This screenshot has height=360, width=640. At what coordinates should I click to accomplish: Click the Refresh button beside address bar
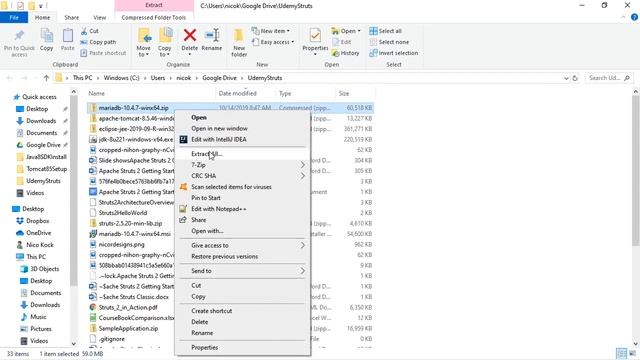point(575,78)
